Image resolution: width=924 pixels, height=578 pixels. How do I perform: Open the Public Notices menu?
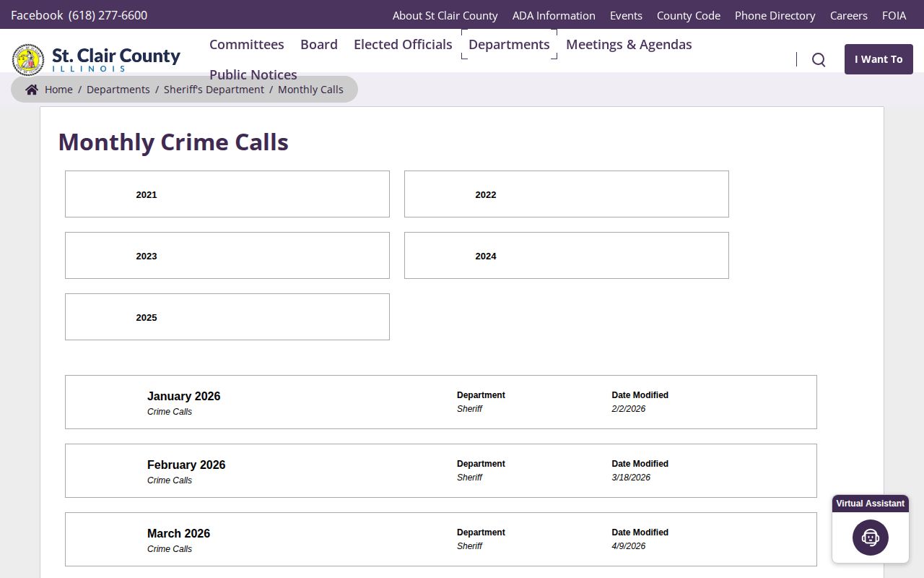253,74
